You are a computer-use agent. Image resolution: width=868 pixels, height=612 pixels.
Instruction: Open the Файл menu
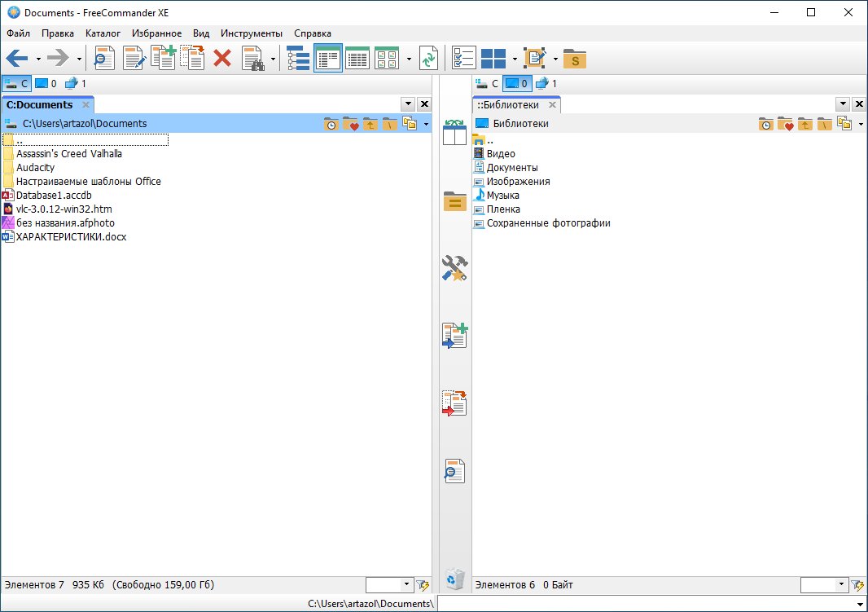point(18,33)
